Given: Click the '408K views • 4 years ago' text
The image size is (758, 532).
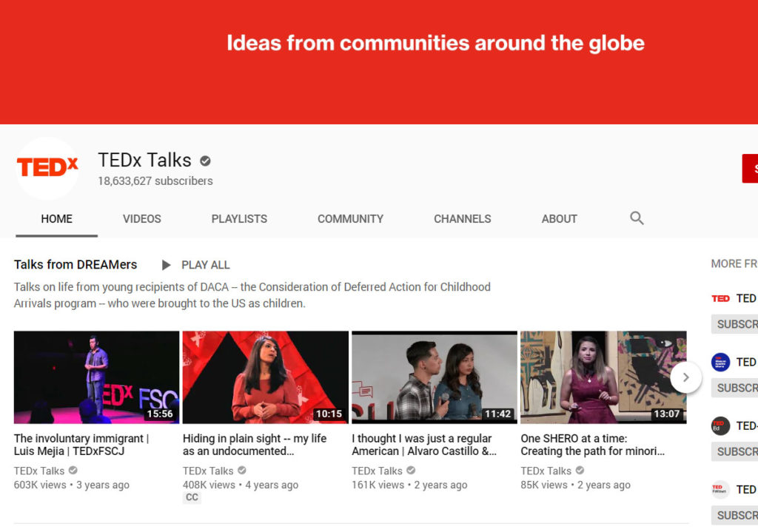Looking at the screenshot, I should 241,485.
